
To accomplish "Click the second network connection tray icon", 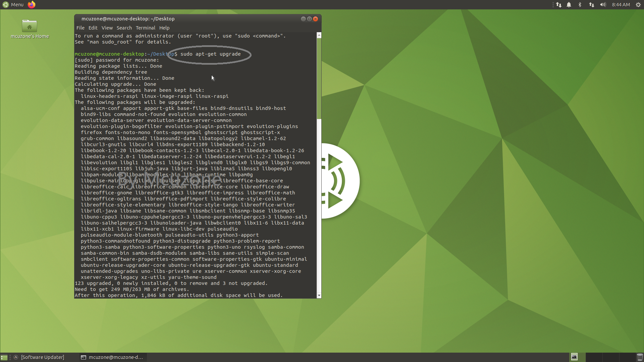I will coord(592,5).
